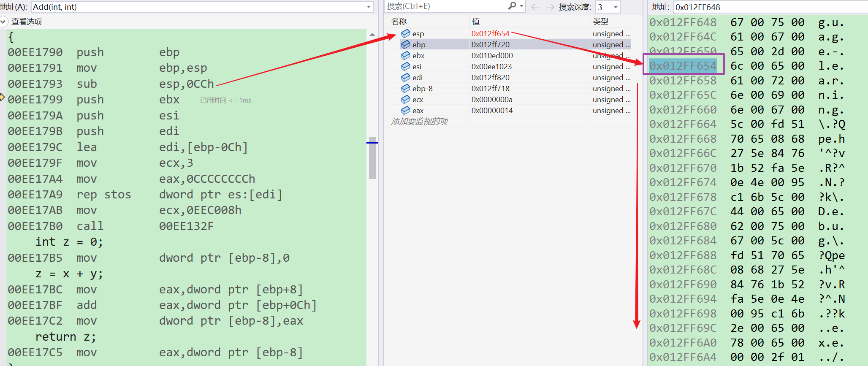Click instruction line 00EE179C lea edi
This screenshot has width=868, height=366.
[127, 147]
